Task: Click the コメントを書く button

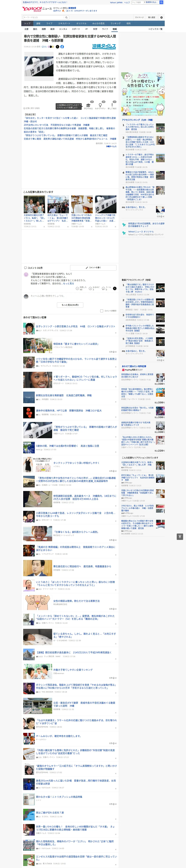Action: (x=93, y=267)
